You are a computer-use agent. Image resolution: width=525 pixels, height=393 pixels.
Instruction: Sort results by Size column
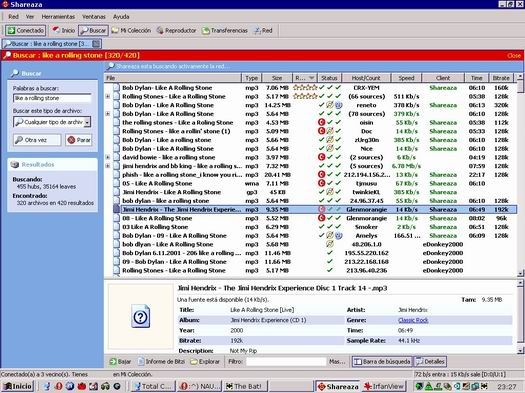pos(277,78)
